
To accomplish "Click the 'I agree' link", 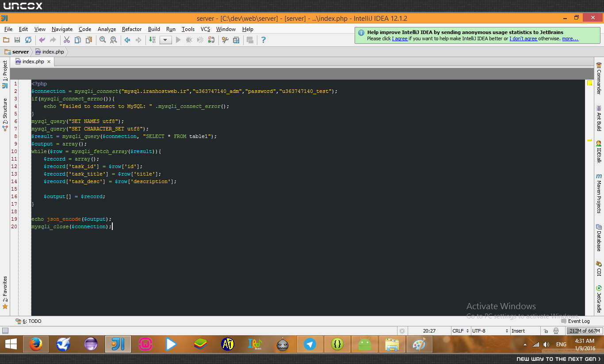I will [x=400, y=38].
